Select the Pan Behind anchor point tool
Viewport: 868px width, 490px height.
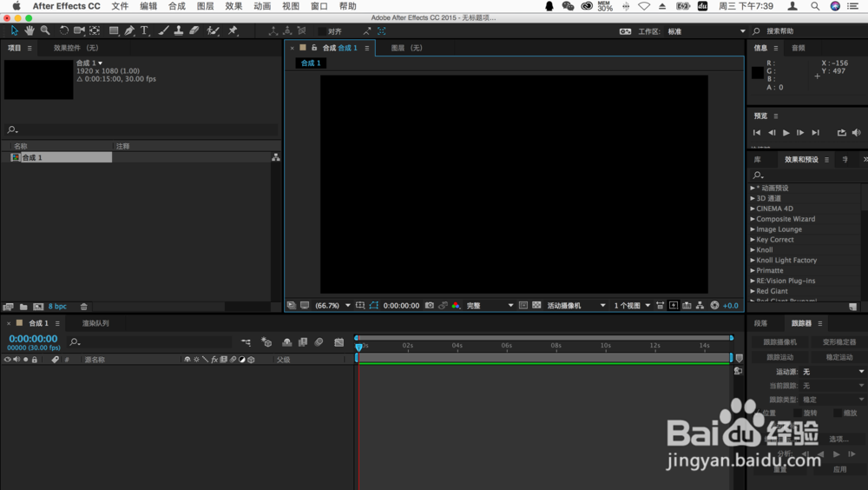pyautogui.click(x=95, y=30)
